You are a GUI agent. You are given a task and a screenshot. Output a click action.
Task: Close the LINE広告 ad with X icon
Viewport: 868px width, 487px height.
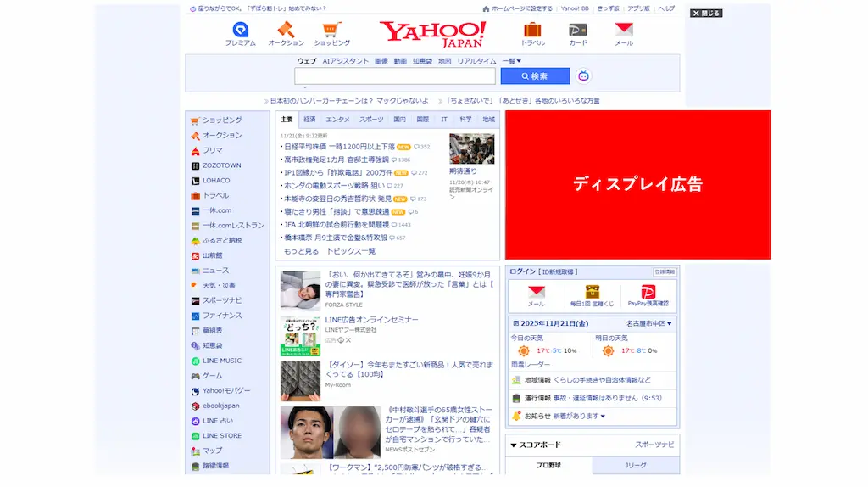[x=348, y=340]
